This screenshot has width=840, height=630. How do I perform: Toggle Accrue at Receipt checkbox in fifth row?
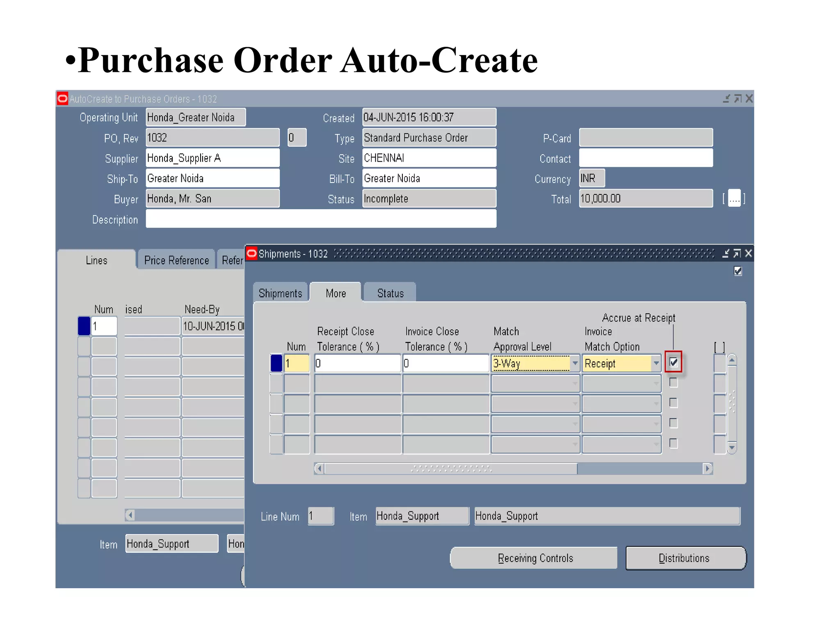[x=673, y=443]
